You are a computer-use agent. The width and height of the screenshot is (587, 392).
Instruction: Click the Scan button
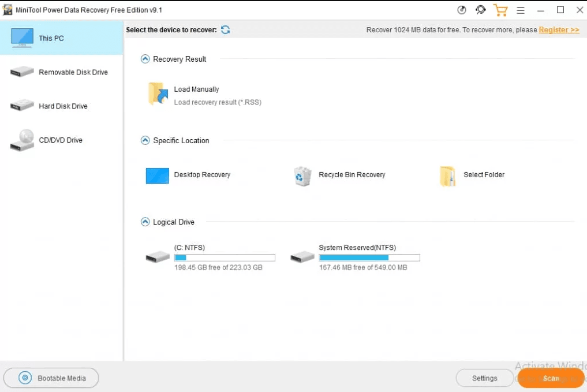(551, 378)
